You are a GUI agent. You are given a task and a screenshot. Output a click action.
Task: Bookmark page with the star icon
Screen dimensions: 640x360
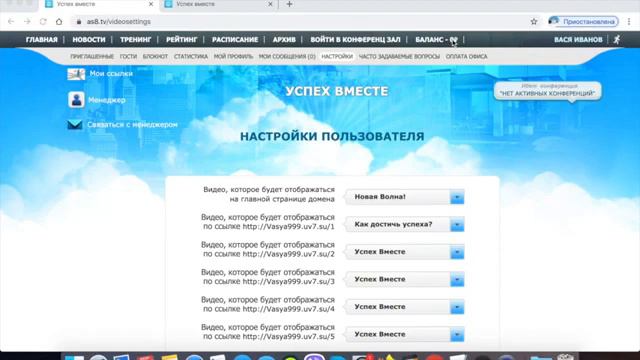coord(534,22)
